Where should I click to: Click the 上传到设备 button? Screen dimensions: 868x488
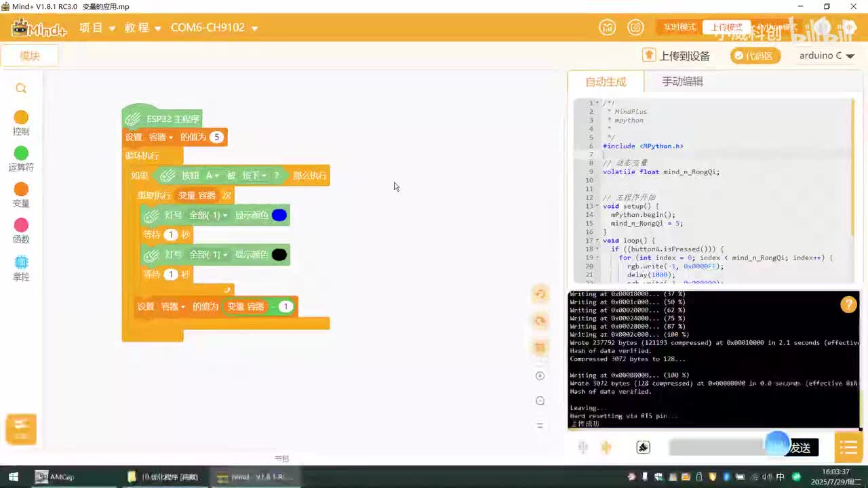(x=676, y=56)
